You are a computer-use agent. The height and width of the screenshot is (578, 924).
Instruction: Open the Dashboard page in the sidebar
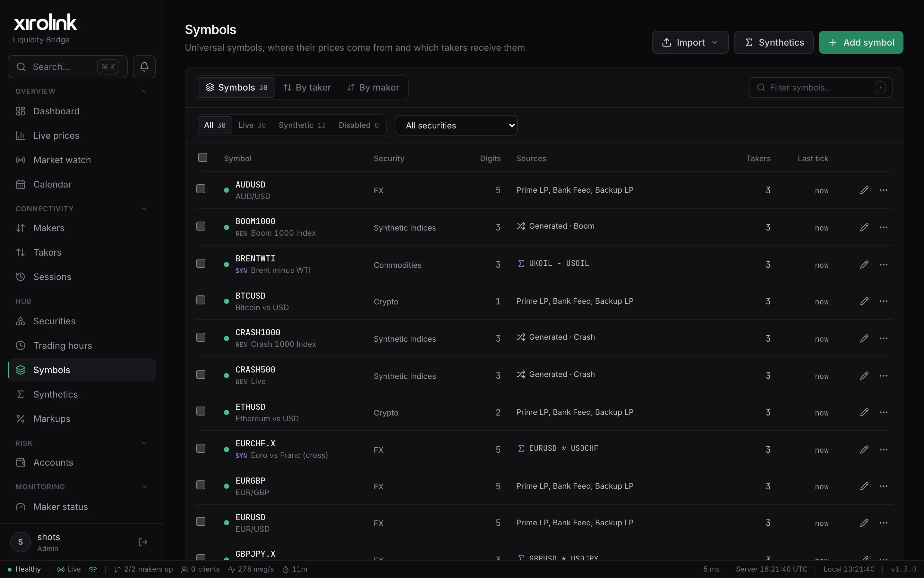tap(82, 111)
